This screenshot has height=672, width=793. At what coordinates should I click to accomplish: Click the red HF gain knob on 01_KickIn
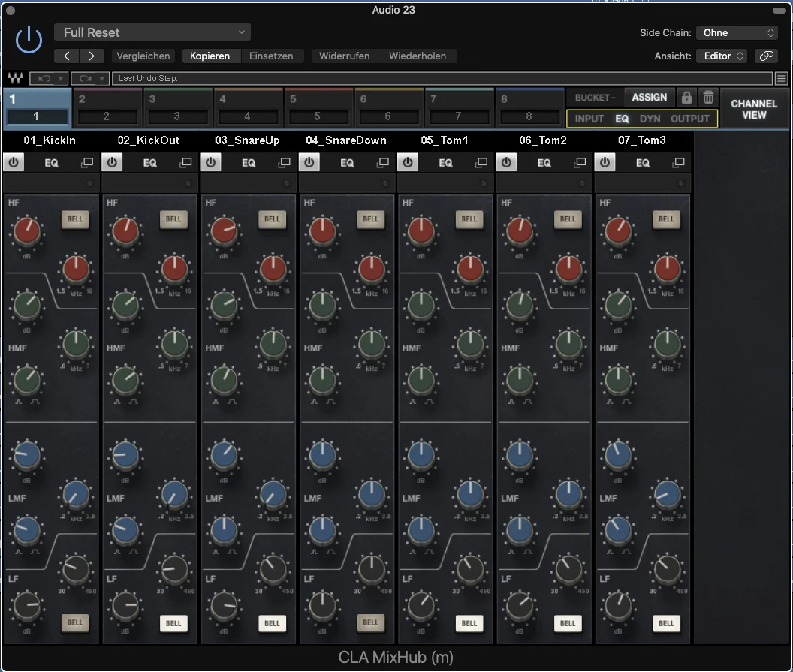[27, 231]
